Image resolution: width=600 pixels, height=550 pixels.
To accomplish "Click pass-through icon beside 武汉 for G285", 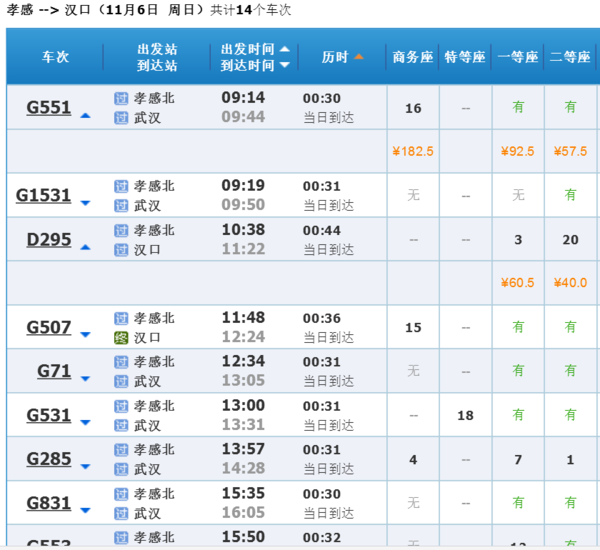I will click(x=121, y=469).
